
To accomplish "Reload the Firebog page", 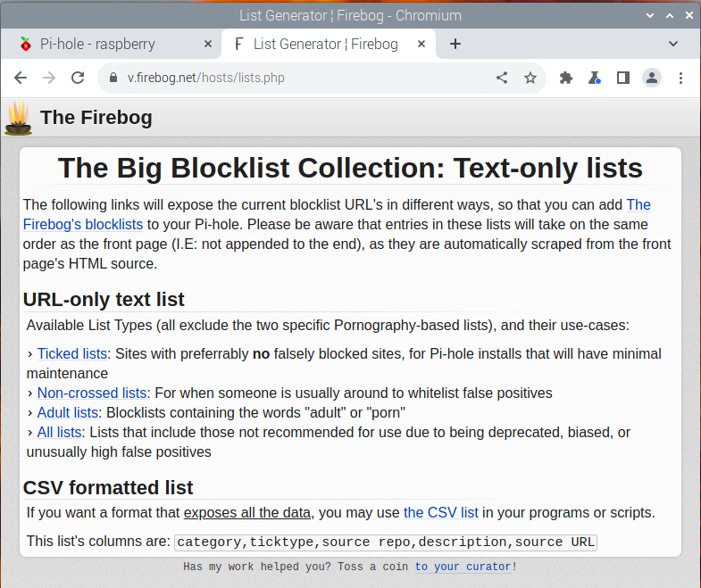I will click(78, 78).
